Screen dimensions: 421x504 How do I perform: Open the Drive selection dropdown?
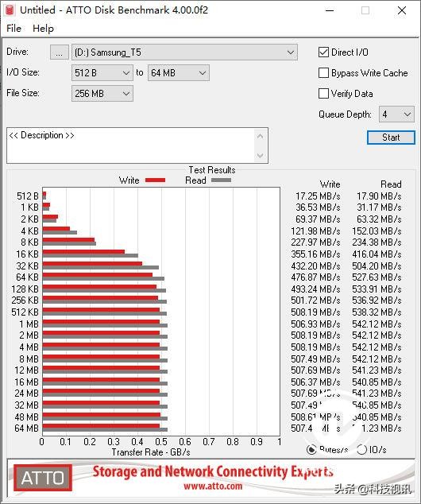click(184, 52)
